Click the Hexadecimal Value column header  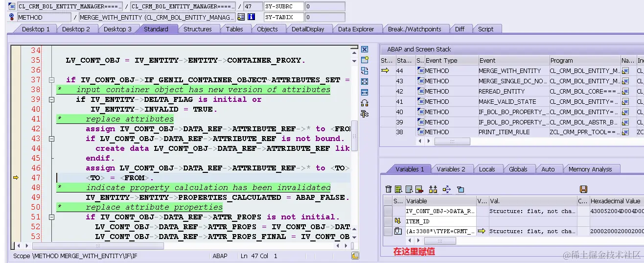(x=617, y=201)
